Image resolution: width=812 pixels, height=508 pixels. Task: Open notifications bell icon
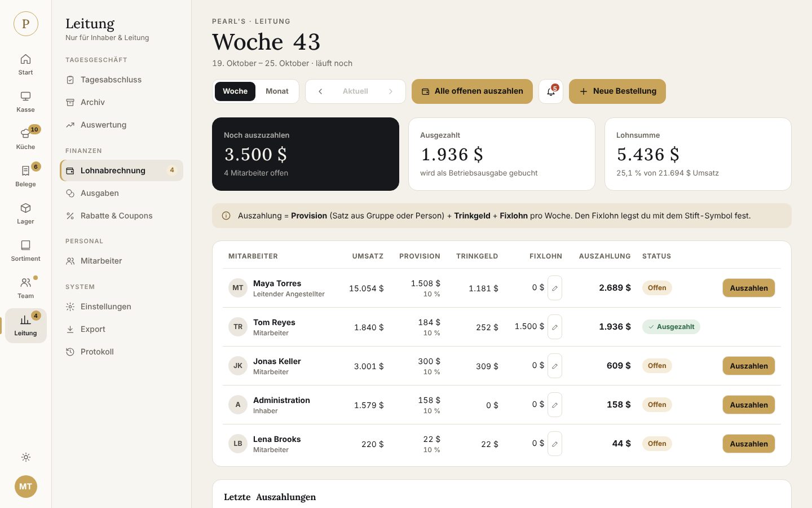[551, 91]
